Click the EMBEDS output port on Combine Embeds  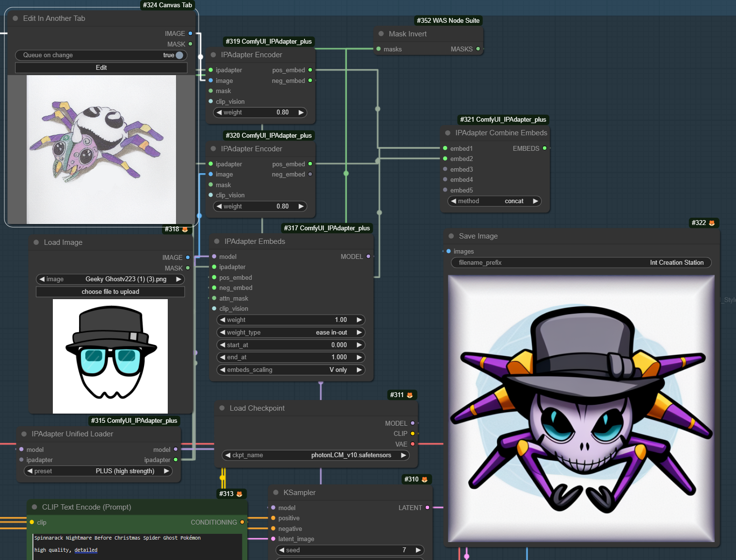[544, 148]
